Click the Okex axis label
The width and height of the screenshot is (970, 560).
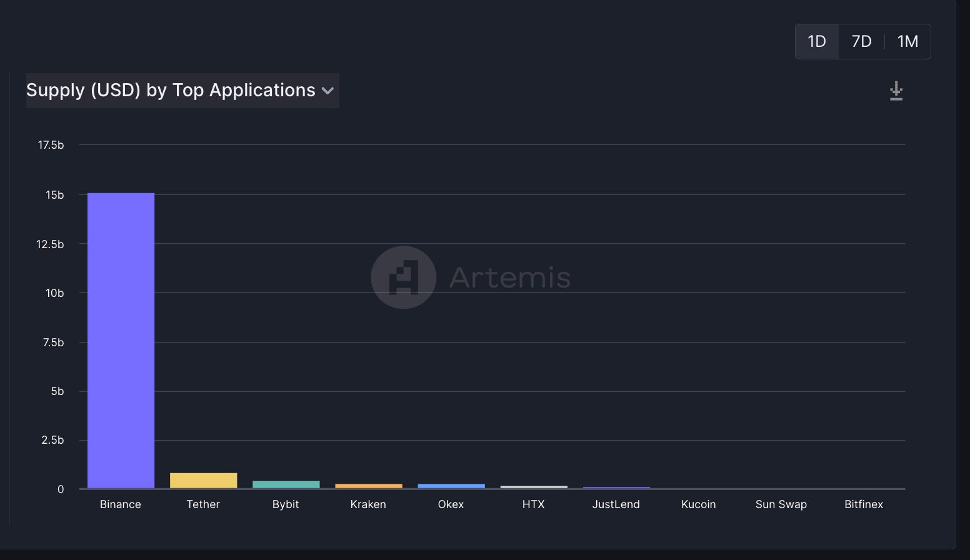coord(451,504)
